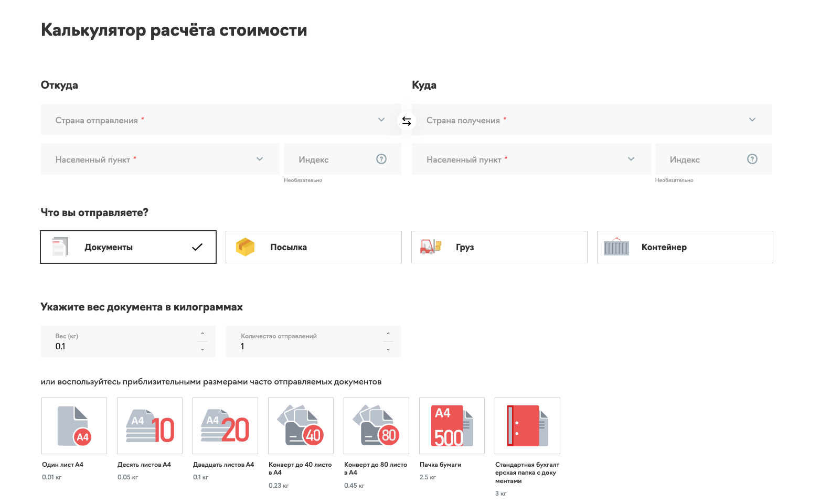Click the Документы sheet icon
The height and width of the screenshot is (504, 820).
point(59,246)
